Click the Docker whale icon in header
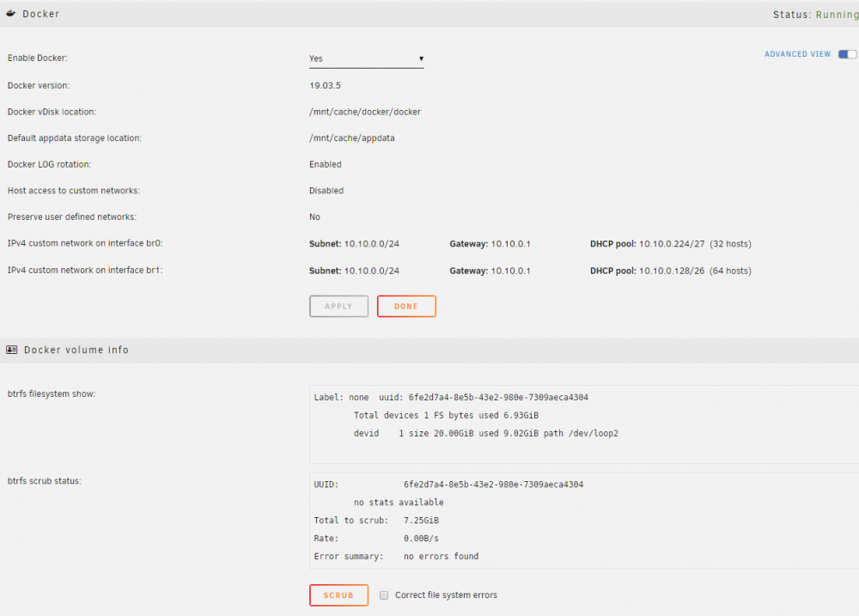Viewport: 859px width, 616px height. pos(11,13)
